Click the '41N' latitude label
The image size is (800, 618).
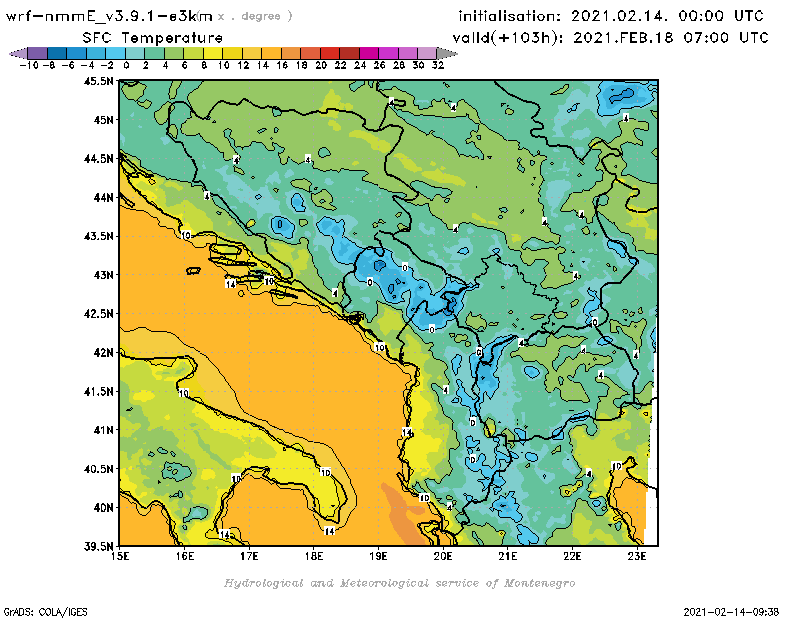point(103,430)
